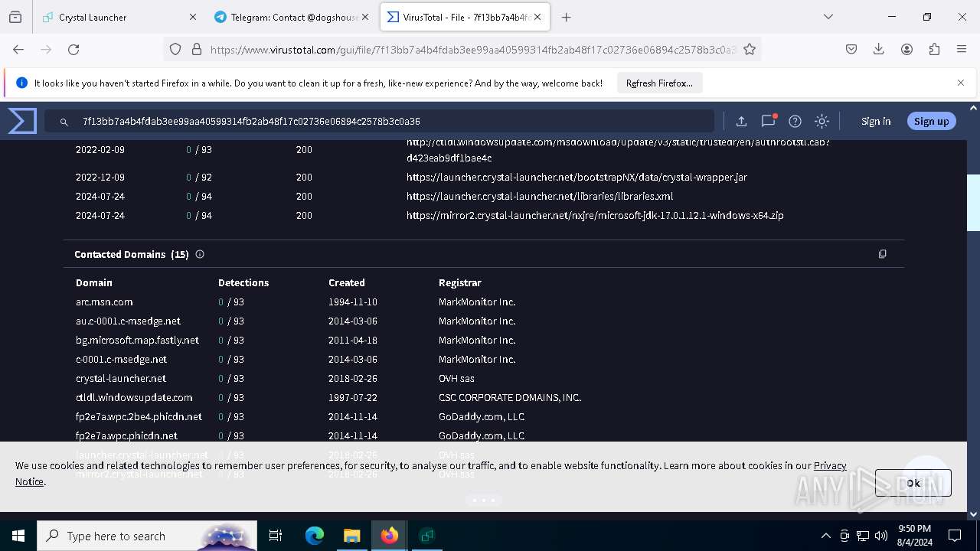This screenshot has height=551, width=980.
Task: Click the Firefox back arrow
Action: coord(18,49)
